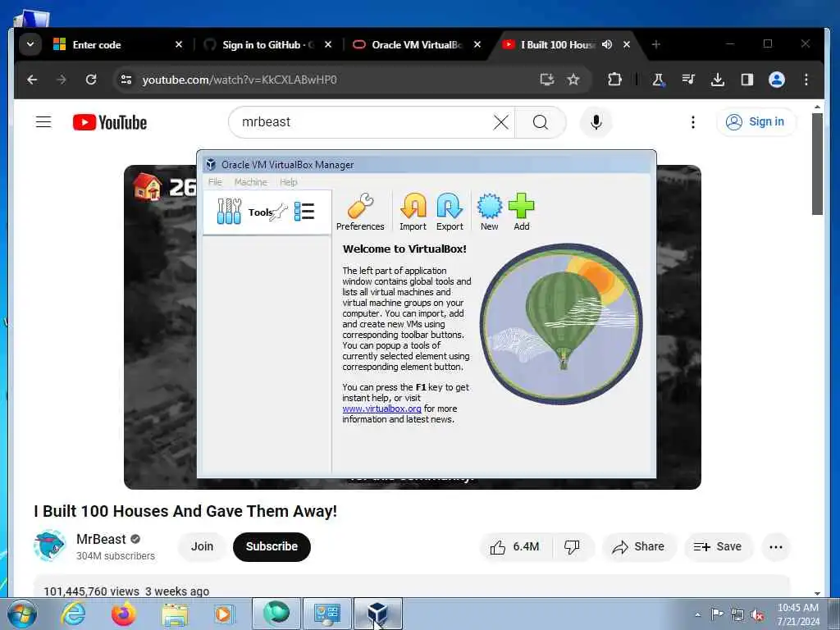Viewport: 840px width, 630px height.
Task: Click the pin icon next to Tools
Action: tap(279, 212)
